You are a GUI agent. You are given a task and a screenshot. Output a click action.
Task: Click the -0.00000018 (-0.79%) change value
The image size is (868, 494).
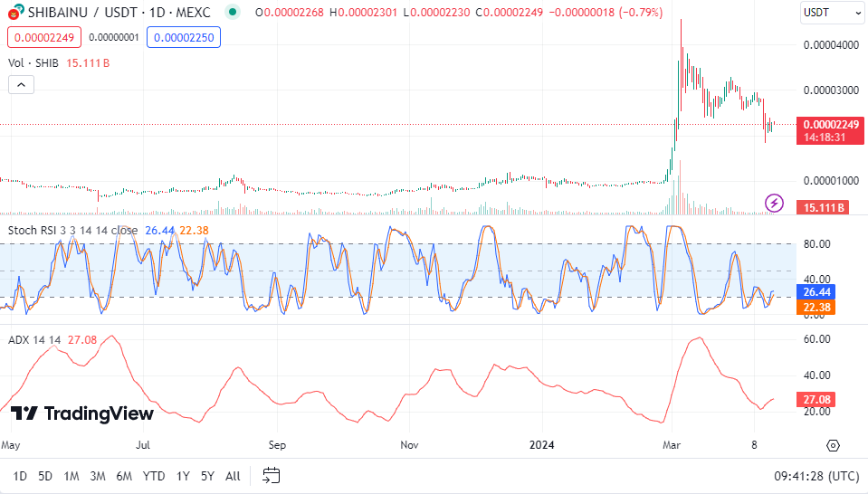point(606,12)
